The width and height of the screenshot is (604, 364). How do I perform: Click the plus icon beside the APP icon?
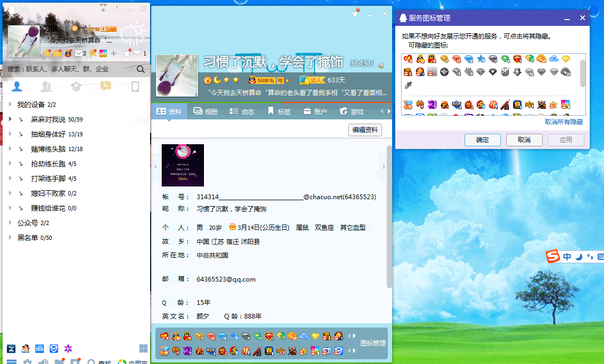(x=114, y=53)
